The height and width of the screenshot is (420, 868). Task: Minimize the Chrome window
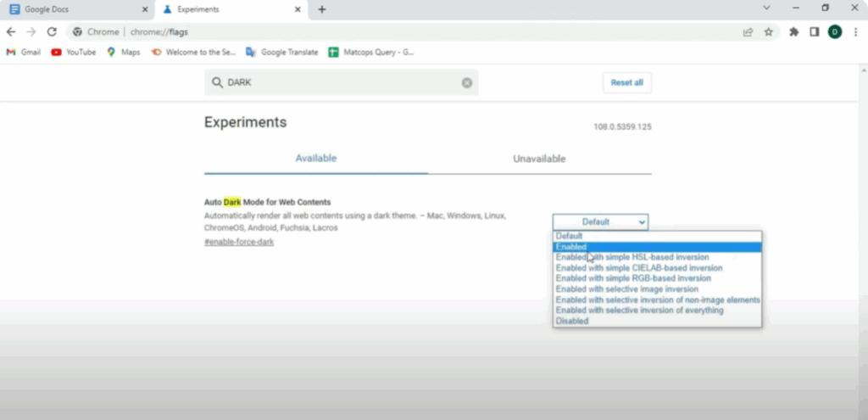tap(796, 8)
